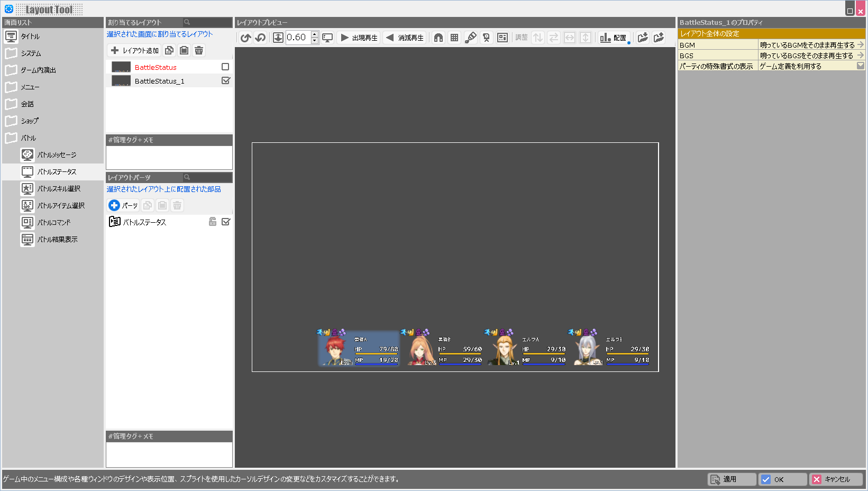Select タイトル in screen list

[x=30, y=37]
